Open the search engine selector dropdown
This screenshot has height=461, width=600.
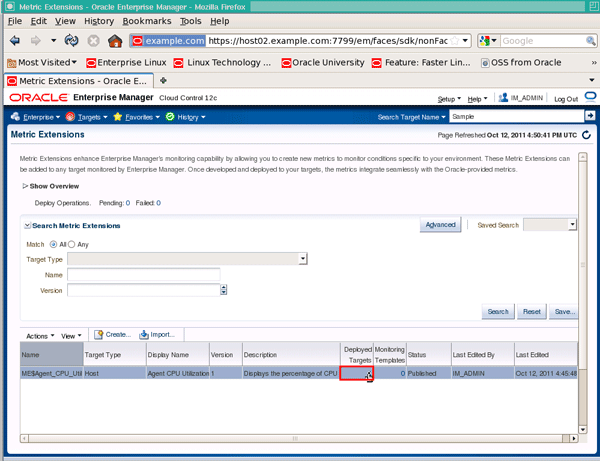(488, 41)
